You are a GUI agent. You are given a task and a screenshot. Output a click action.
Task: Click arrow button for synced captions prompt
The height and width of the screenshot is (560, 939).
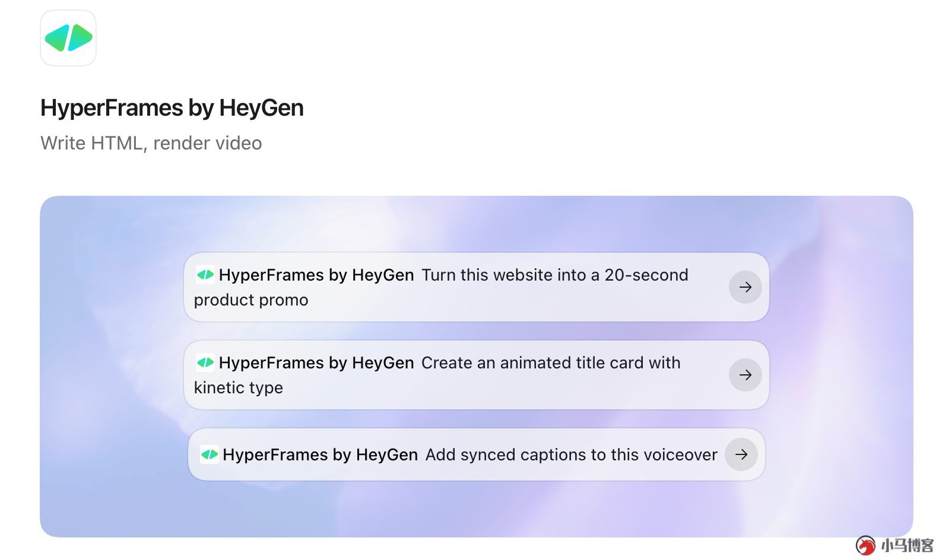click(741, 454)
